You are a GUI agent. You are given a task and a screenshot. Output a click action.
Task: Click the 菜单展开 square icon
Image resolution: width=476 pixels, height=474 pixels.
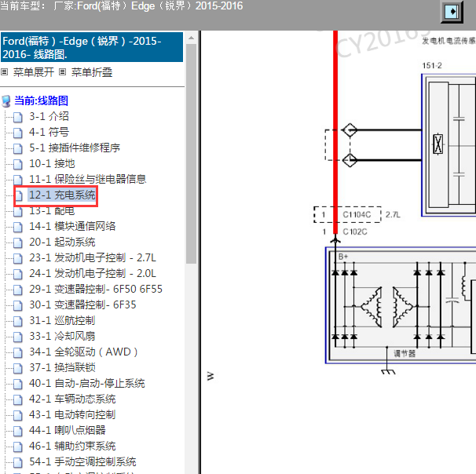pyautogui.click(x=4, y=72)
